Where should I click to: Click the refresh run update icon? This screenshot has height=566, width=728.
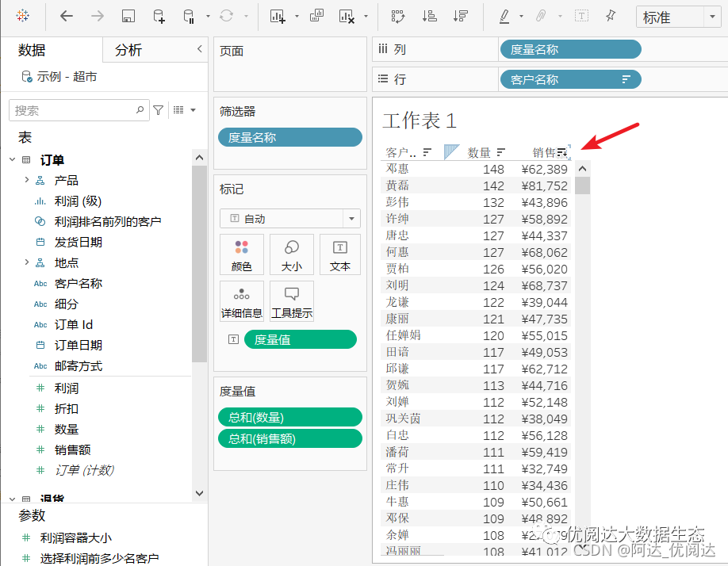(x=227, y=16)
